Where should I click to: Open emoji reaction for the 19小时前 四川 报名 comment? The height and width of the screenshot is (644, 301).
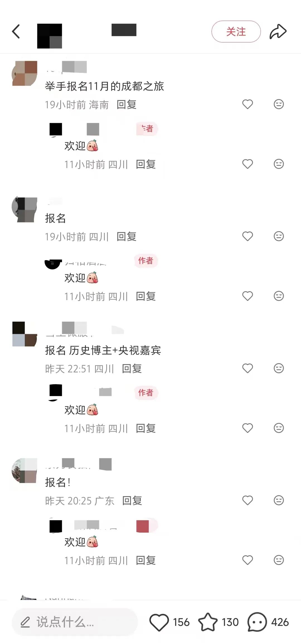tap(278, 236)
